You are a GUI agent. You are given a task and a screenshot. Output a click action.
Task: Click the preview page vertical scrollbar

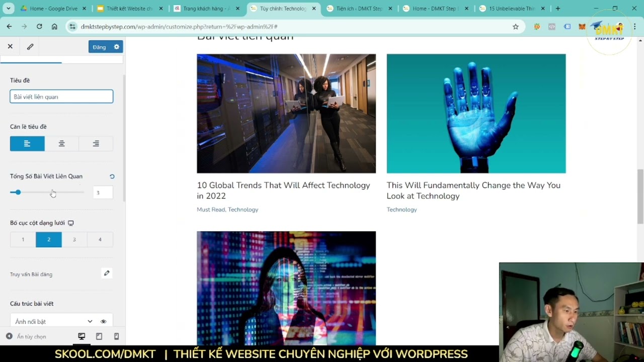point(640,197)
